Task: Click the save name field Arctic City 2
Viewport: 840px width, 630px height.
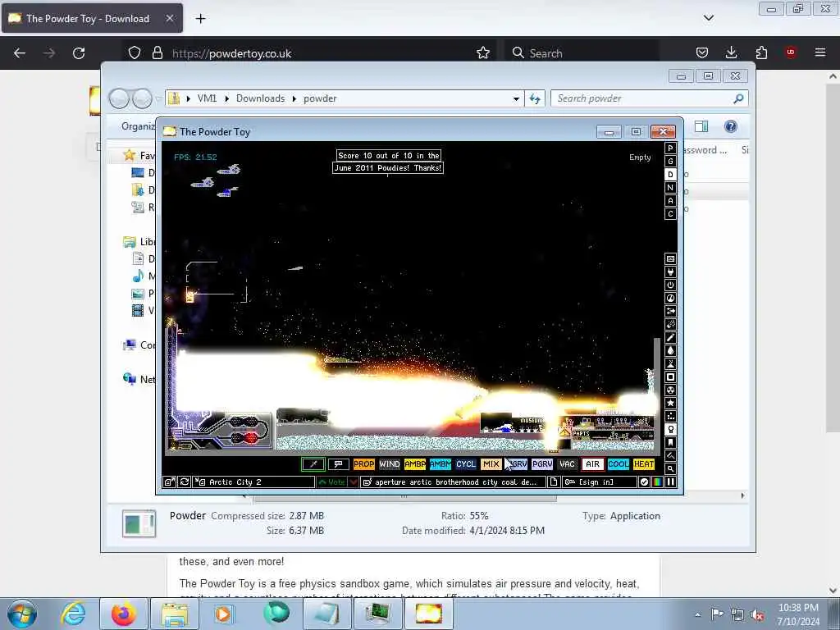Action: (254, 482)
